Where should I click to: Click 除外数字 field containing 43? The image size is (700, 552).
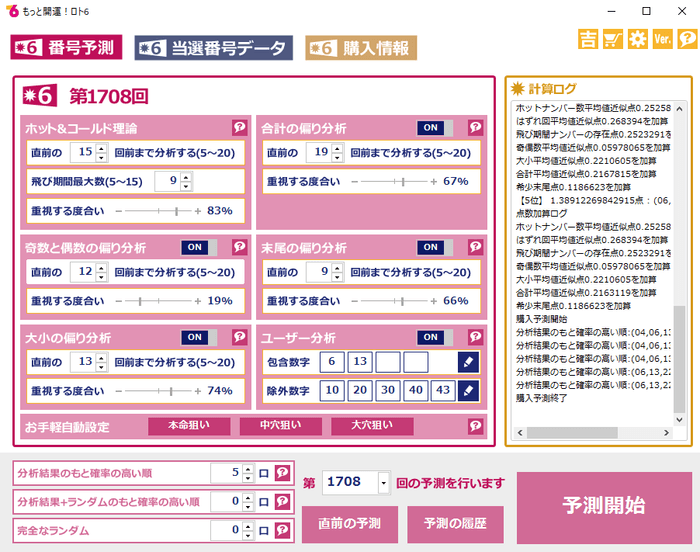tap(443, 390)
